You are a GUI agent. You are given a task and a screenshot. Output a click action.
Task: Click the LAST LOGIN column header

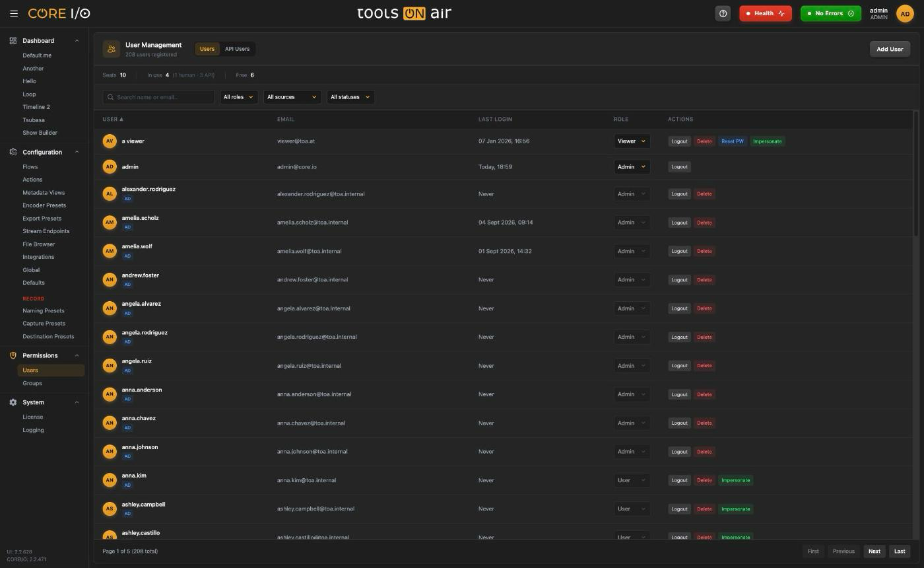click(x=495, y=120)
